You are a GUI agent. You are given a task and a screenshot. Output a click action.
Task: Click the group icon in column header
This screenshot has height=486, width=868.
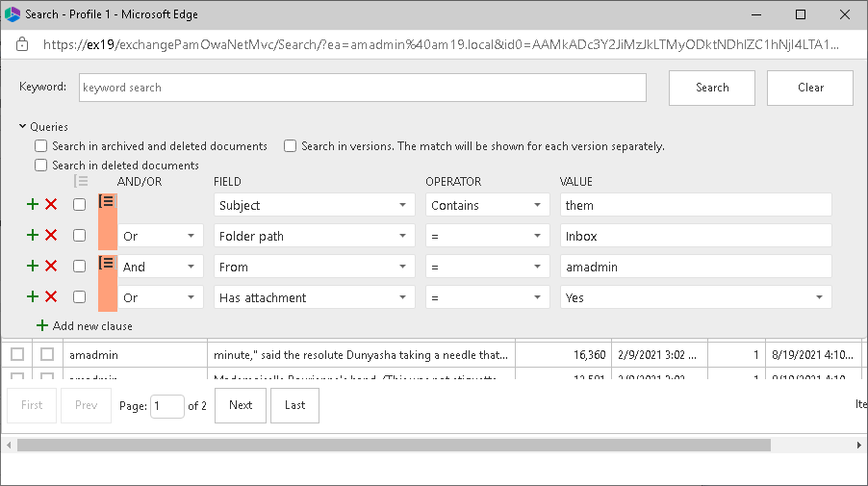pos(81,181)
